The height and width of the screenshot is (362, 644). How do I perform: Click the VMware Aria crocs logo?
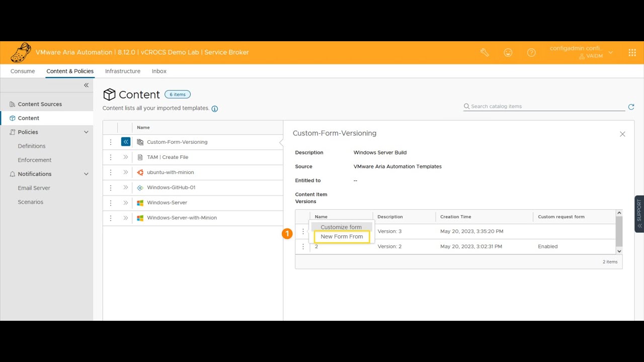point(21,52)
